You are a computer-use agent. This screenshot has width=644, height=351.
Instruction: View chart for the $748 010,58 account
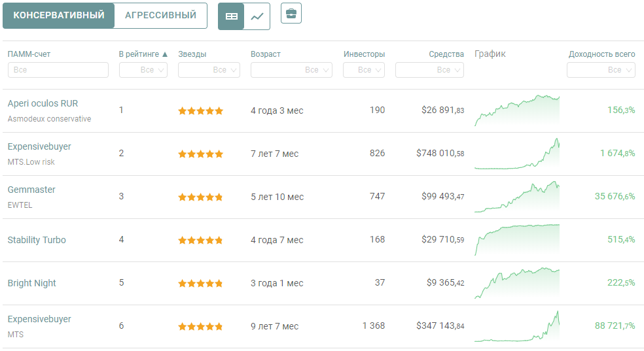click(x=517, y=154)
